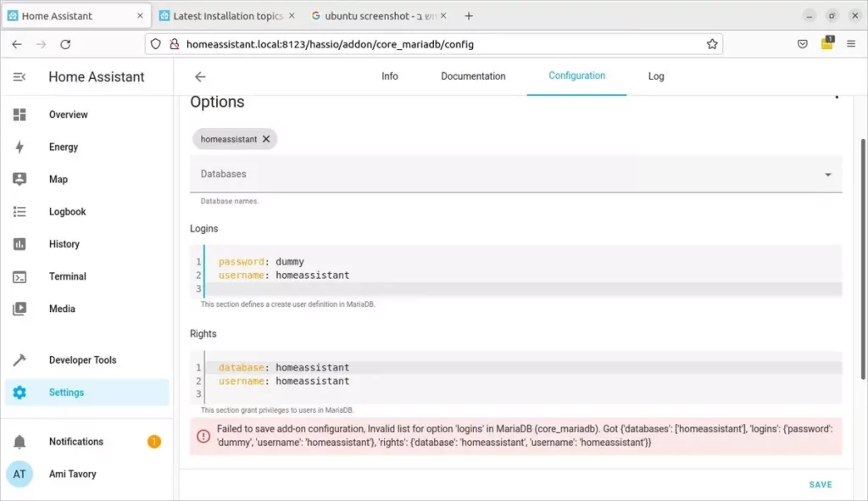Image resolution: width=868 pixels, height=501 pixels.
Task: Show connection lock information
Action: (175, 44)
